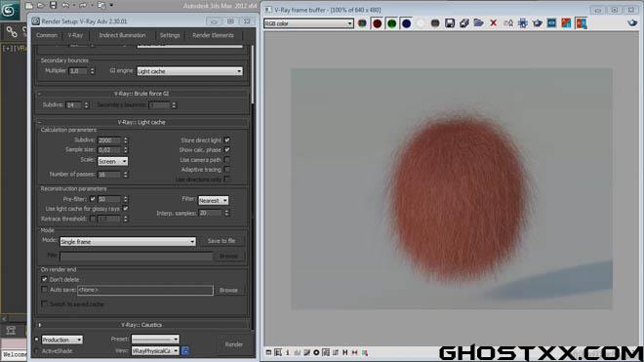
Task: Click the Render button
Action: (x=234, y=344)
